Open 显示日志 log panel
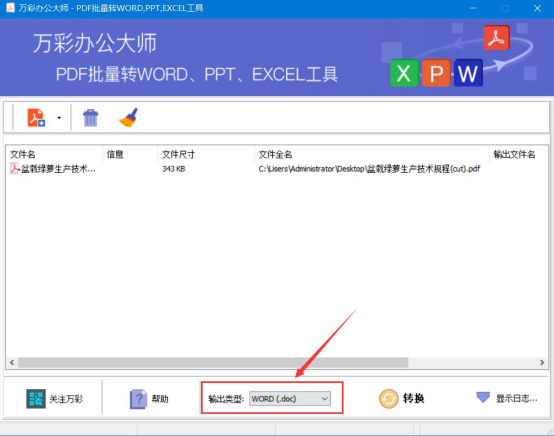The width and height of the screenshot is (554, 436). pyautogui.click(x=517, y=399)
